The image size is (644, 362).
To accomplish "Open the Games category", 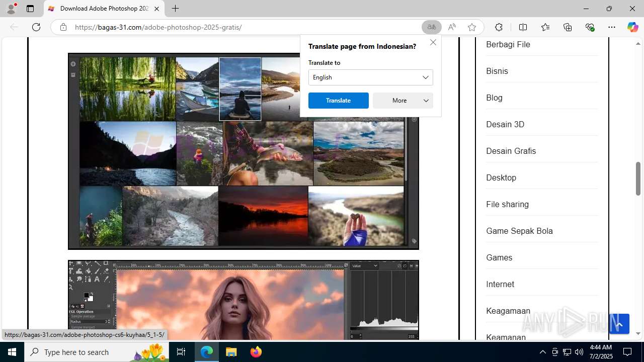I will 499,257.
